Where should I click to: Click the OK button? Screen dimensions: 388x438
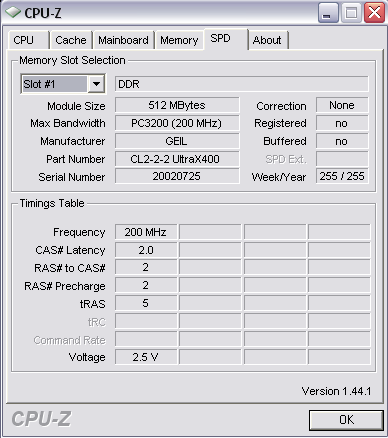(346, 420)
